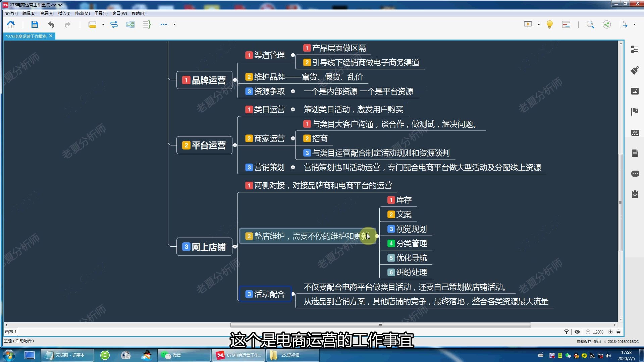Open the filter funnel in status bar

[x=567, y=332]
